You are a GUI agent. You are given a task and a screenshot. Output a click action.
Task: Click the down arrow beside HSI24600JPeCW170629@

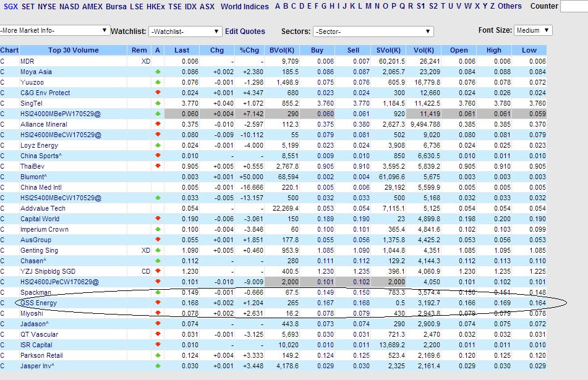coord(158,281)
